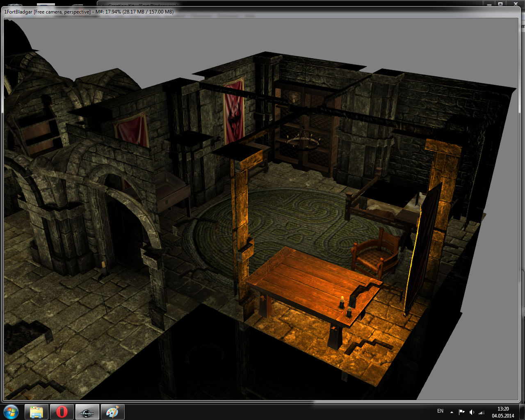Open the clock showing 13:20
Image resolution: width=525 pixels, height=420 pixels.
503,412
